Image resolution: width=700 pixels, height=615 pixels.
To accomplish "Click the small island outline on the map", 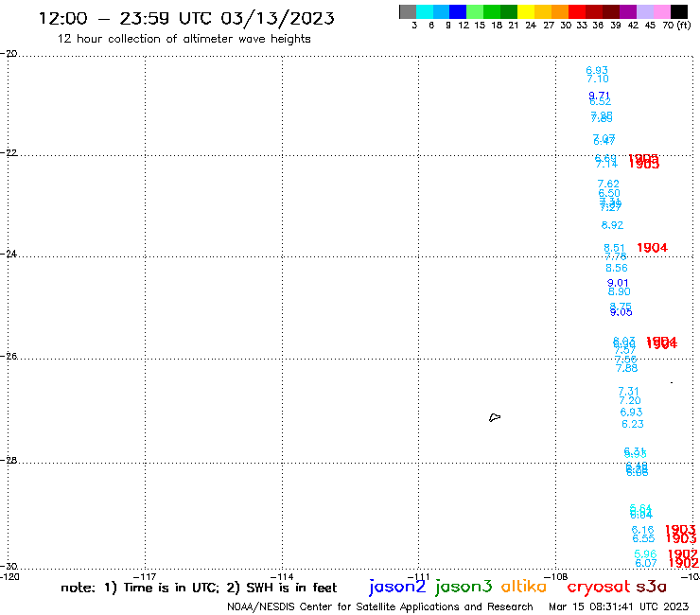I will [x=495, y=417].
